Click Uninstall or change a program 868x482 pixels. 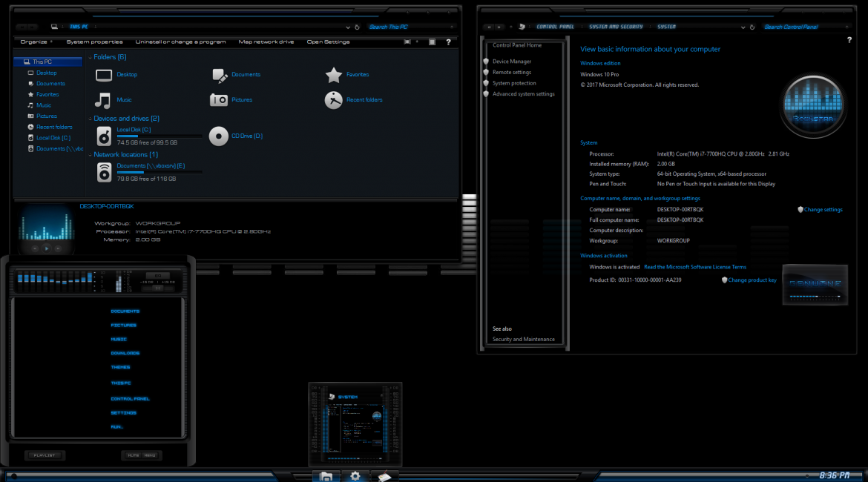(180, 42)
